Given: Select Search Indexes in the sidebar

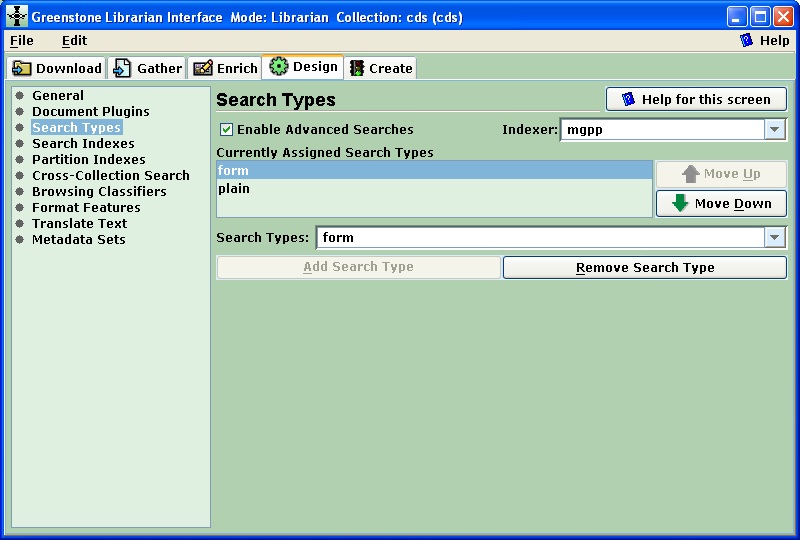Looking at the screenshot, I should (83, 144).
